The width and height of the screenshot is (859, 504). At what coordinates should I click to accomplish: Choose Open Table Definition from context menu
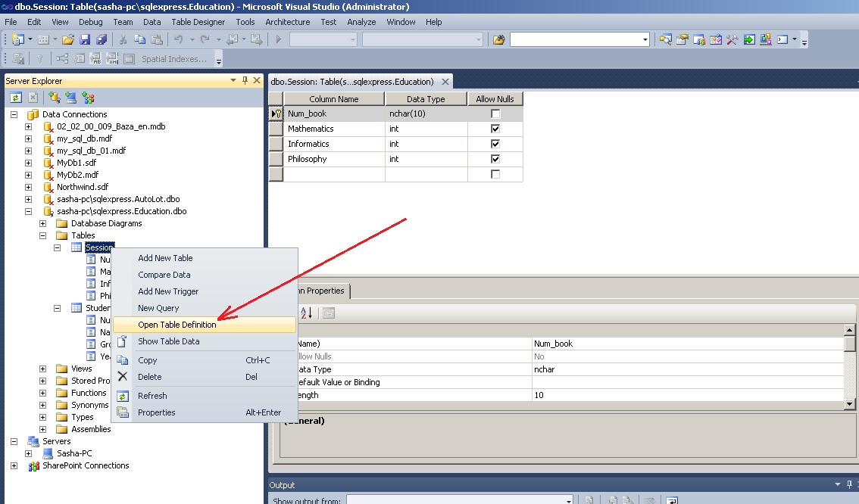pos(204,325)
